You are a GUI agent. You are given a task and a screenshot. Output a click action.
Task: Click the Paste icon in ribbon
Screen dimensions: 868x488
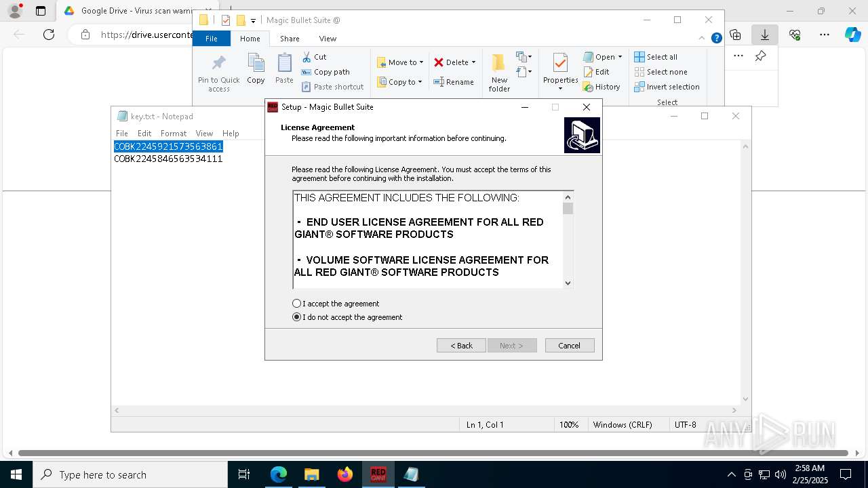[284, 69]
